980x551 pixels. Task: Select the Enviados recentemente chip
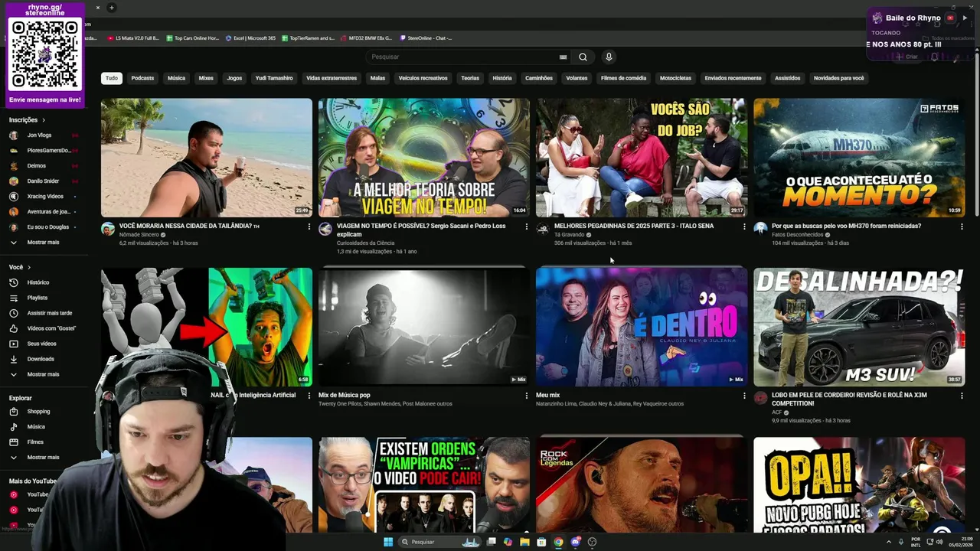[733, 78]
